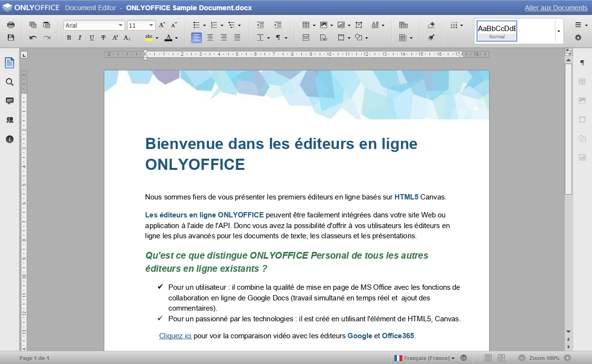Increase paragraph indent
Viewport: 592px width, 364px height.
(278, 25)
